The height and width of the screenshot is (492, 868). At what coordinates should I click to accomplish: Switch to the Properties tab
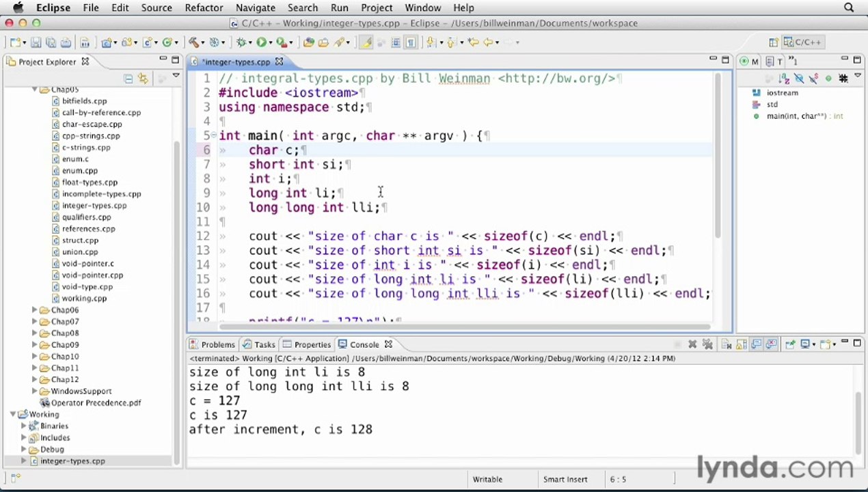pyautogui.click(x=307, y=344)
